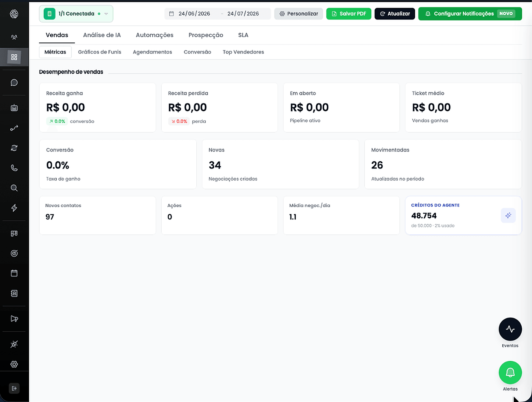The width and height of the screenshot is (532, 402).
Task: Click the sparkle icon in Créditos do Agente
Action: (508, 215)
